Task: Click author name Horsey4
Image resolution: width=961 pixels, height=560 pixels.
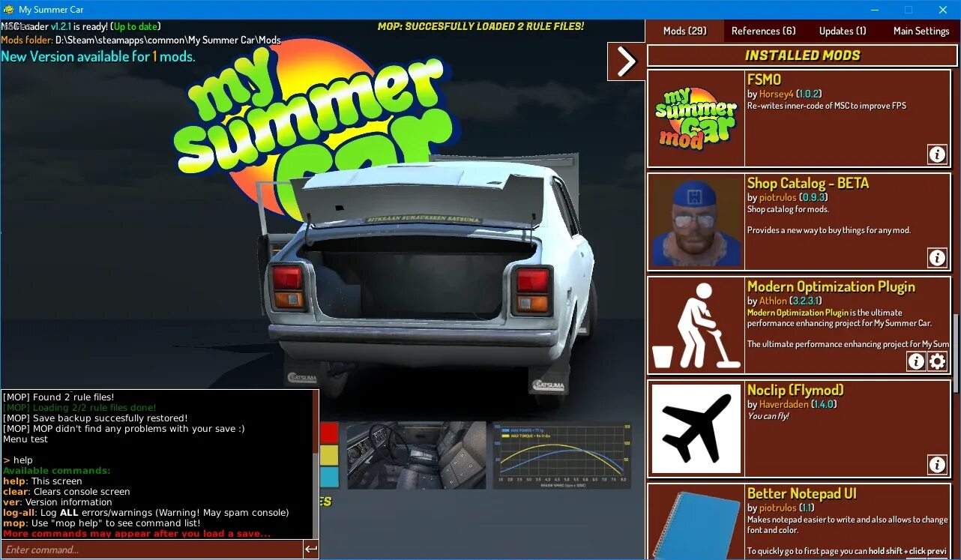Action: 776,94
